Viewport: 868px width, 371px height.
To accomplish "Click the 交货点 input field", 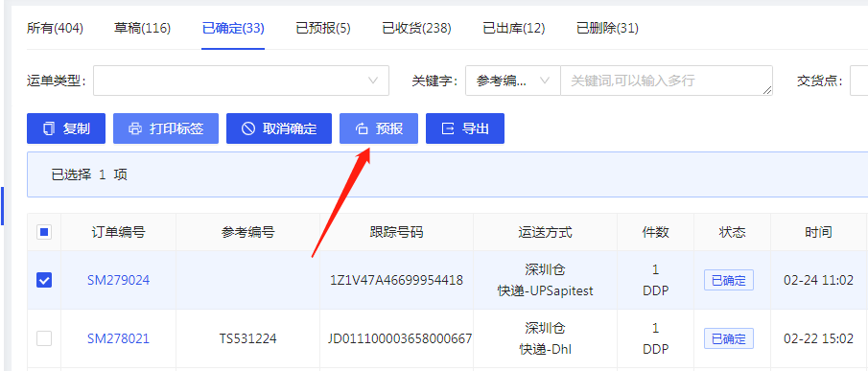I will pyautogui.click(x=859, y=81).
